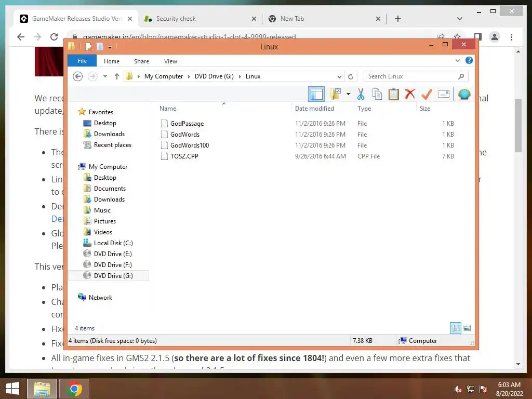Click the orange checkmark Properties icon

(427, 94)
